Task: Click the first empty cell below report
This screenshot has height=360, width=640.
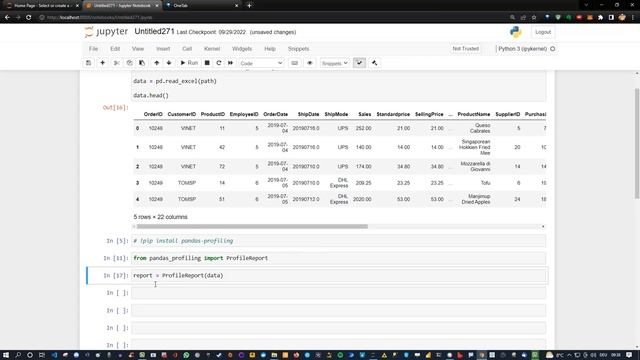Action: 338,293
